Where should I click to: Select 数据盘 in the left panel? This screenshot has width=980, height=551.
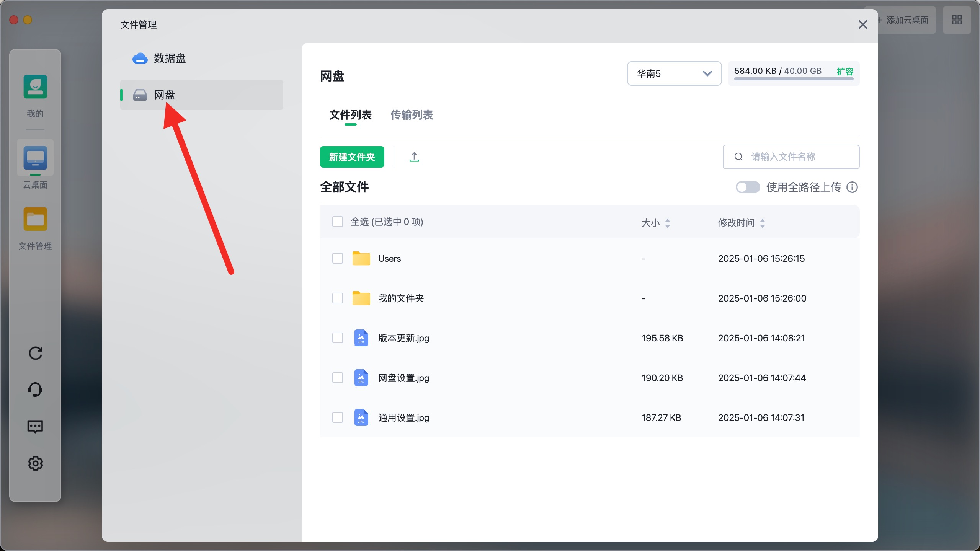click(201, 58)
